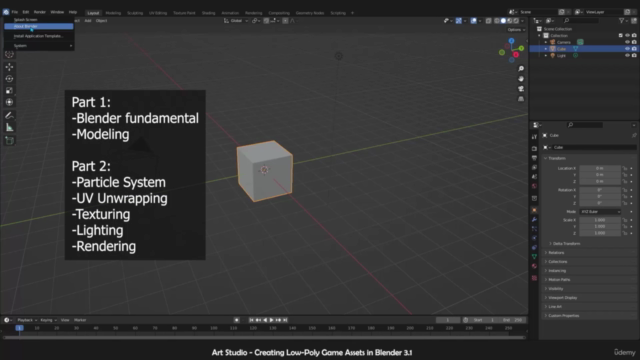Viewport: 640px width, 360px height.
Task: Click the viewport zoom magnifier icon
Action: click(x=521, y=69)
